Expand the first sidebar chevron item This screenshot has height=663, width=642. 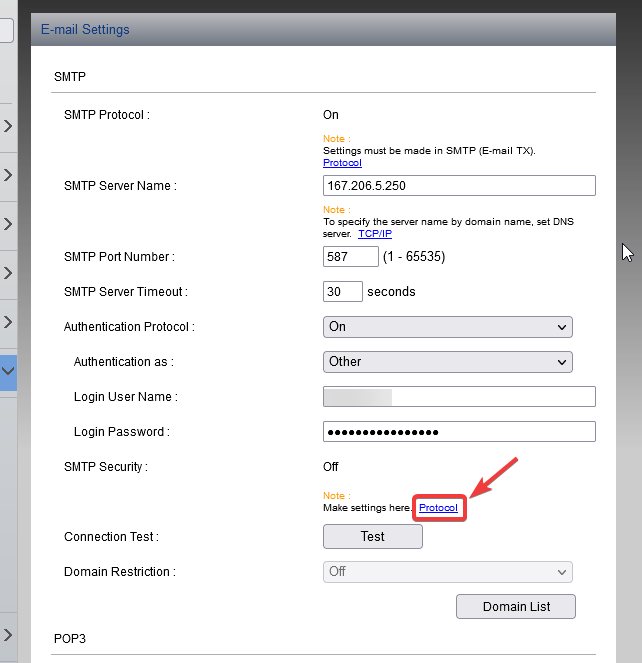point(8,126)
